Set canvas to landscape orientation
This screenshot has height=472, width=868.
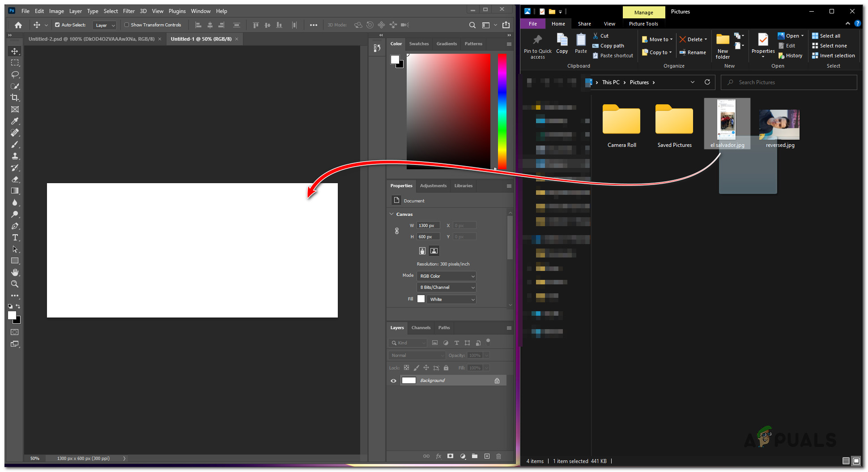pyautogui.click(x=434, y=251)
